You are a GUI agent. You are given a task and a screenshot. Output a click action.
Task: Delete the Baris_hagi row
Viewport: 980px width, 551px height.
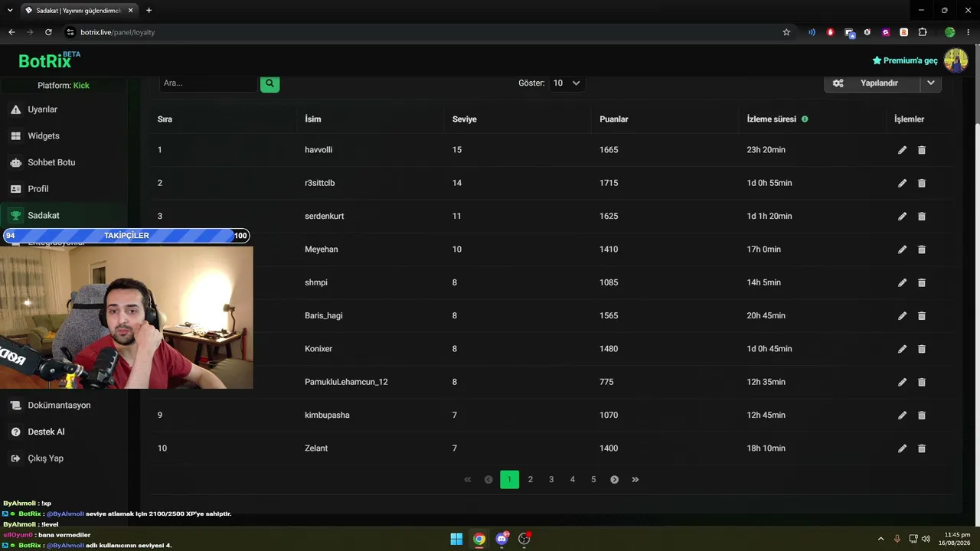[922, 315]
